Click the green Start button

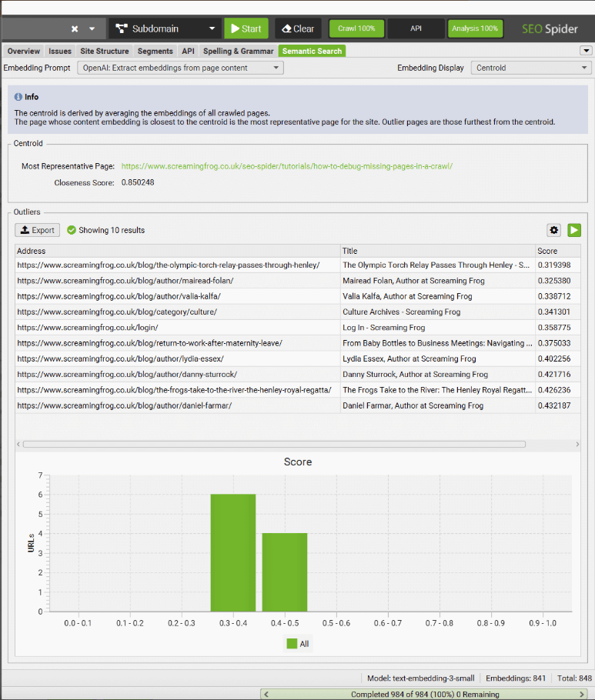tap(246, 28)
